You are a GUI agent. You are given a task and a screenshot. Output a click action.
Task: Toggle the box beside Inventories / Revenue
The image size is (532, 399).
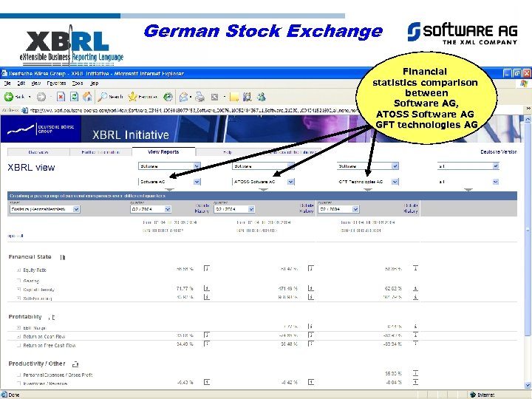pos(19,383)
